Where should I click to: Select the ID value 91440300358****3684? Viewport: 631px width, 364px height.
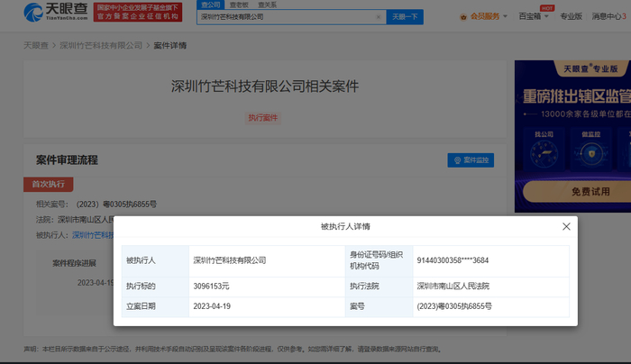pos(453,260)
